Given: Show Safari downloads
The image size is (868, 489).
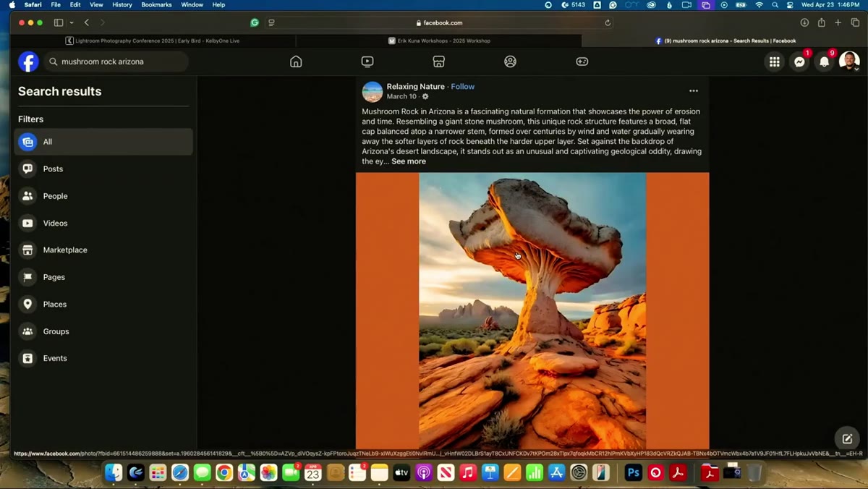Looking at the screenshot, I should click(804, 22).
